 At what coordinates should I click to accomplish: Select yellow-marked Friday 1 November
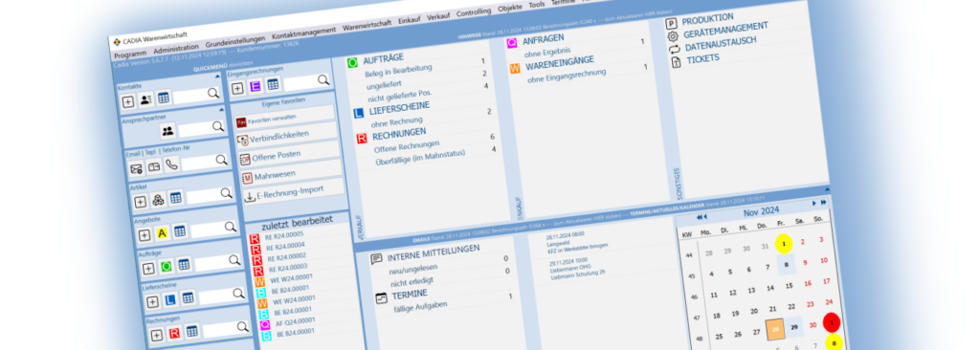pos(783,243)
